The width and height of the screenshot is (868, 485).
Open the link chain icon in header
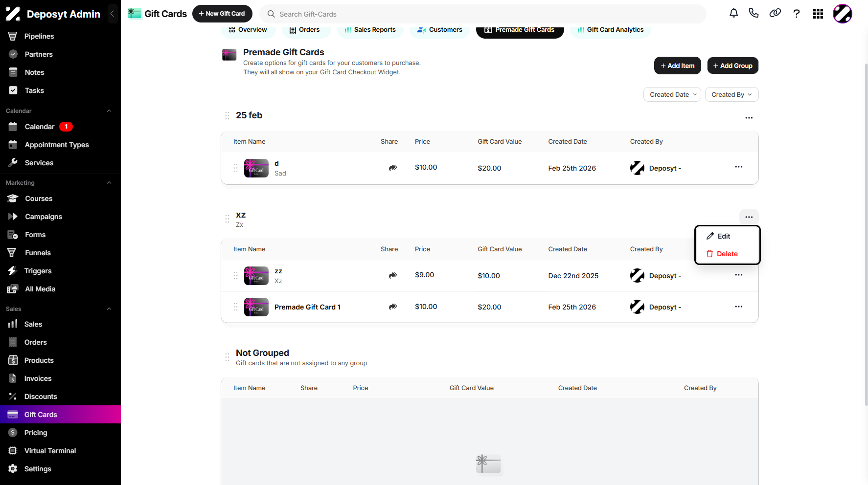pyautogui.click(x=775, y=14)
